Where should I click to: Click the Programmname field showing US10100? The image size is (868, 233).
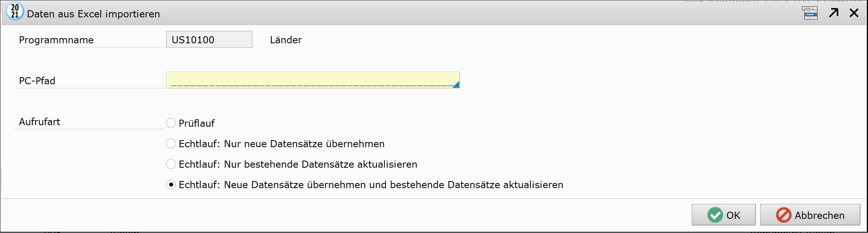point(209,39)
